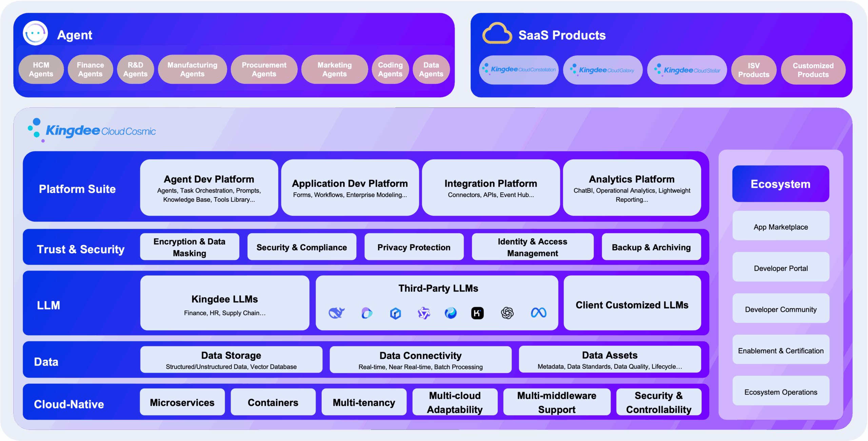Click the Agent smiley face icon

pos(35,34)
